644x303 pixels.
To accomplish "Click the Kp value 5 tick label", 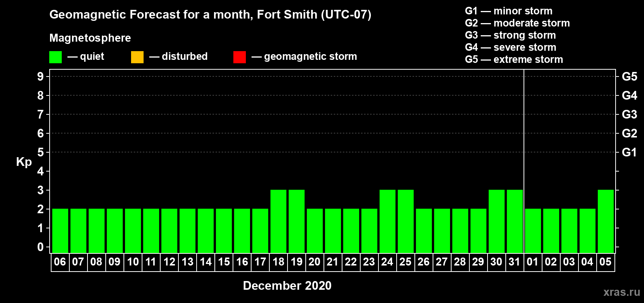I will (x=41, y=152).
